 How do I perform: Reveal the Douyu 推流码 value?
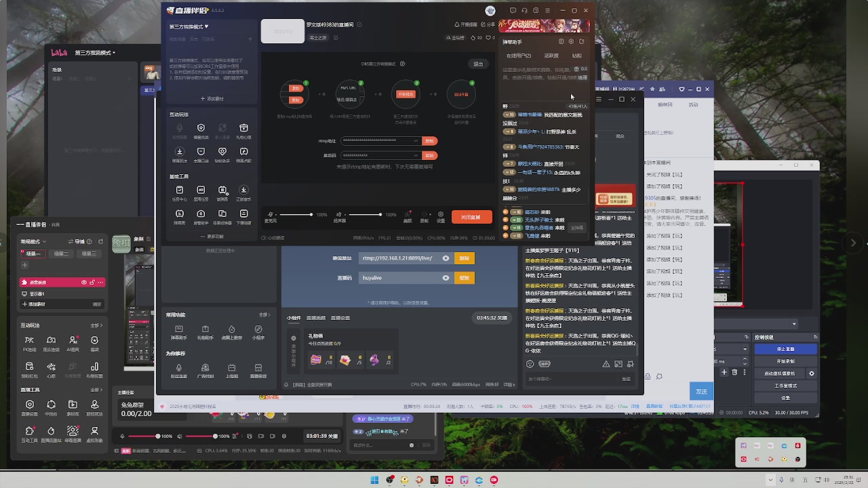pyautogui.click(x=416, y=155)
